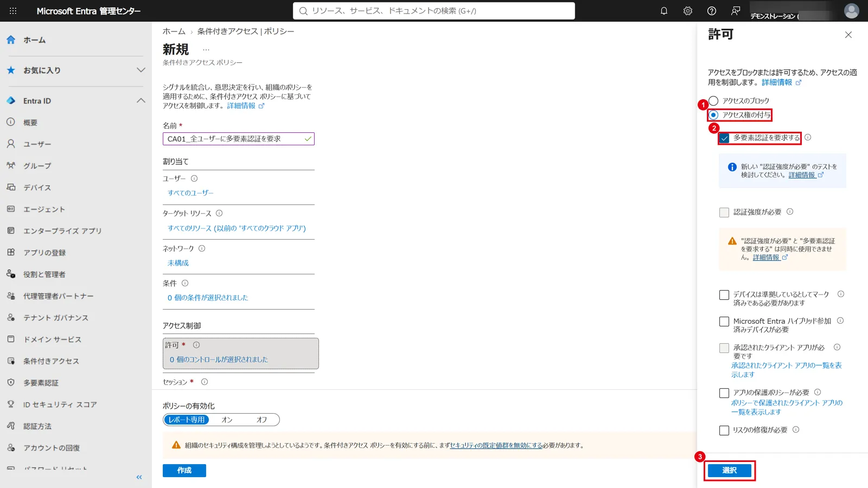Switch policy state toggle to オン
The image size is (868, 488).
227,420
